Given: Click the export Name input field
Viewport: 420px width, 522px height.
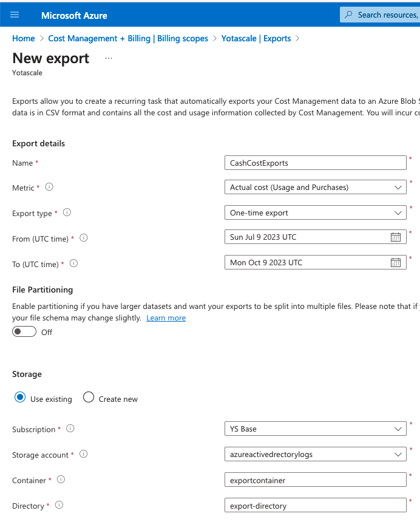Looking at the screenshot, I should 315,163.
